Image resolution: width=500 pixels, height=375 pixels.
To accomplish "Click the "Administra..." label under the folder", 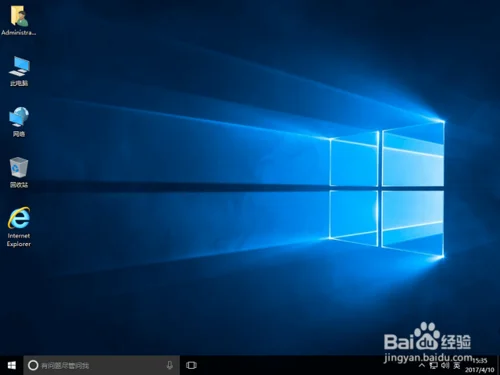I will [19, 33].
